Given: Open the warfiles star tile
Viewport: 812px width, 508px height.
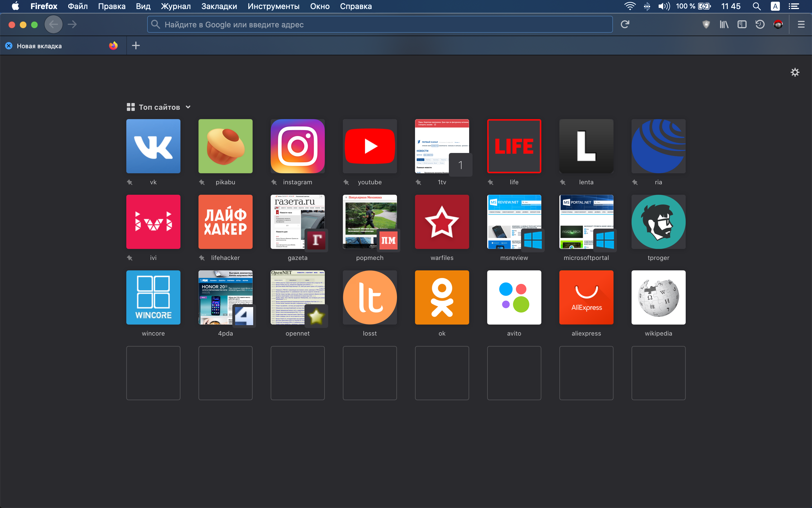Looking at the screenshot, I should (442, 222).
